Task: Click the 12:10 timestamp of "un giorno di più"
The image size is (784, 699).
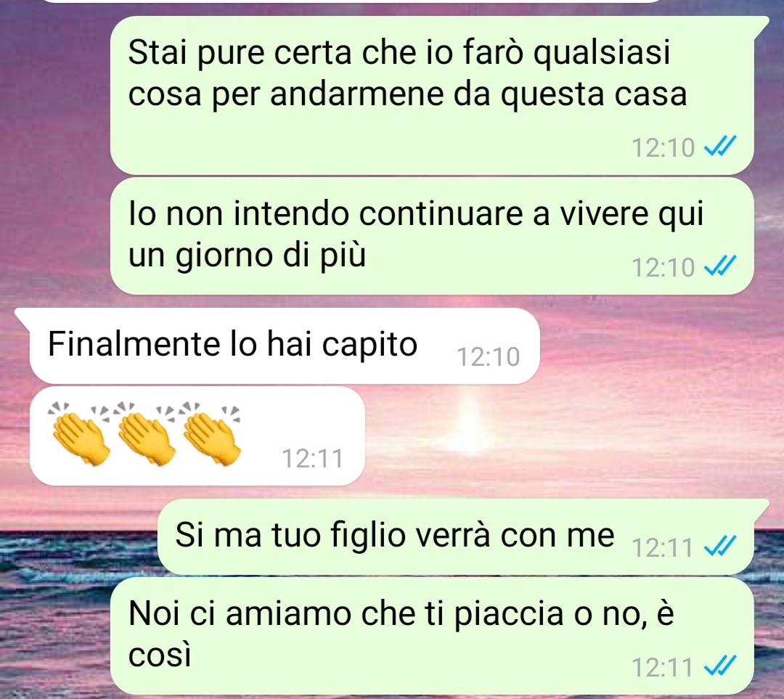Action: [x=663, y=267]
